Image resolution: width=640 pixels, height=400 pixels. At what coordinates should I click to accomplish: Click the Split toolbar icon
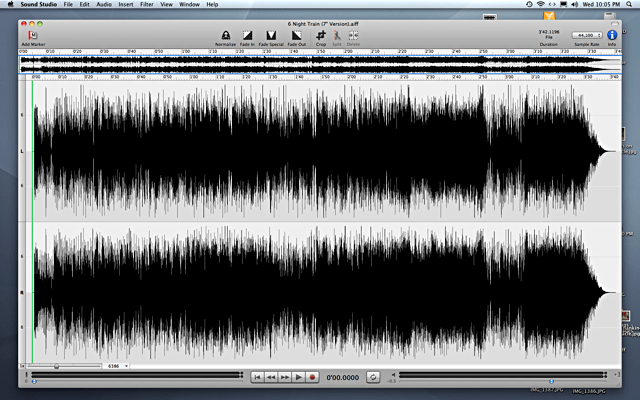[x=338, y=35]
